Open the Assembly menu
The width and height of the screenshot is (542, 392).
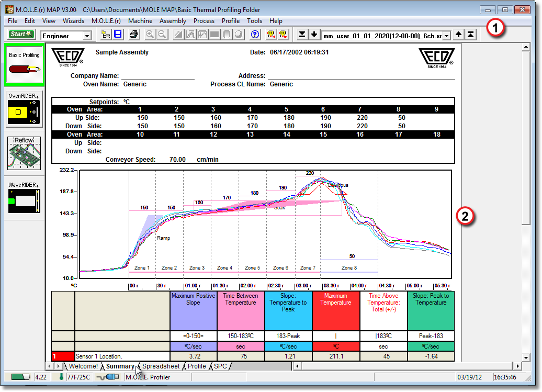[173, 21]
